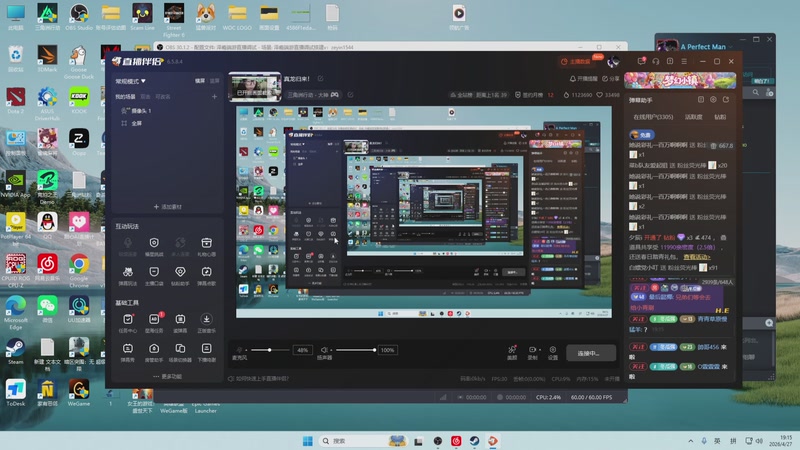Open the 梦幻小镇 banner
The image size is (800, 450).
pos(680,81)
